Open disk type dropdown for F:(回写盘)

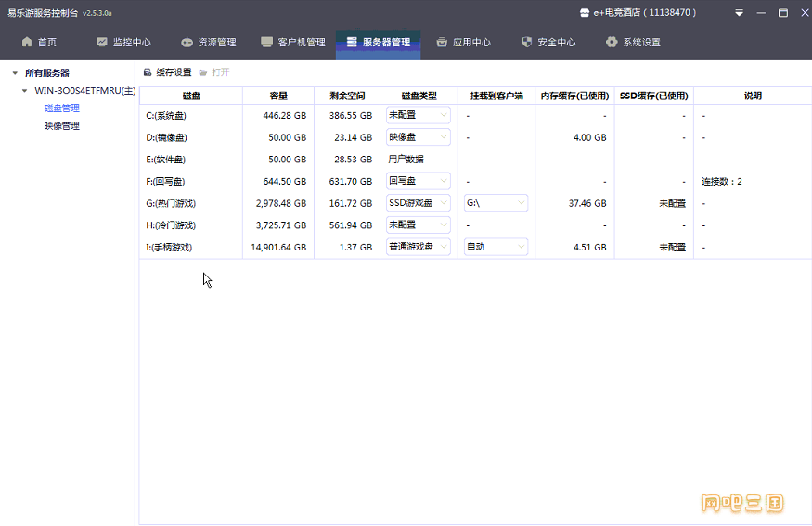(x=418, y=181)
